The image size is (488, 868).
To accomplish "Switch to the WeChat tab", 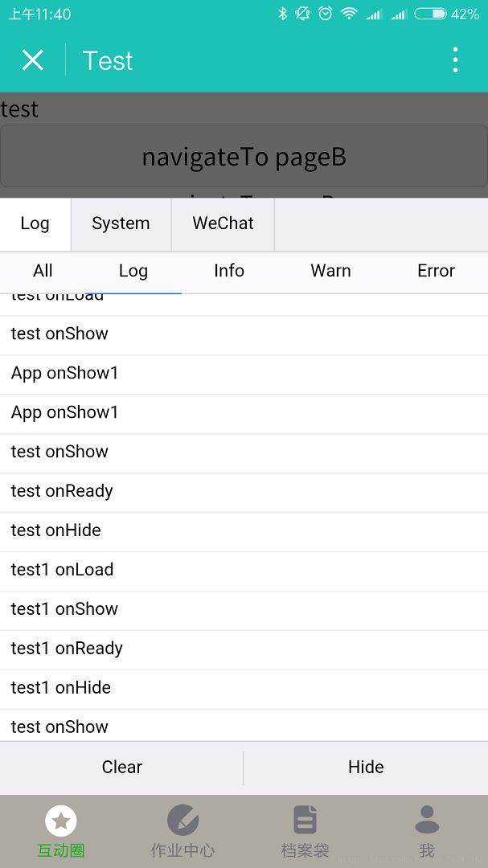I will (223, 223).
